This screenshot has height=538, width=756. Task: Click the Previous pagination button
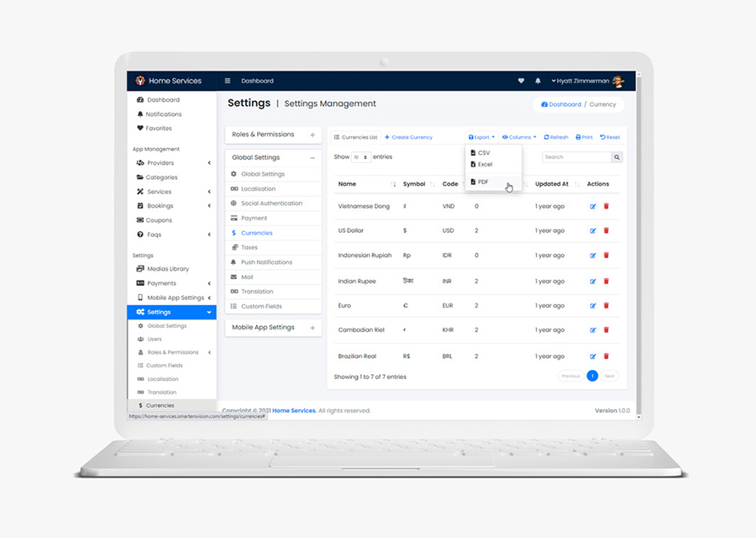(x=570, y=376)
